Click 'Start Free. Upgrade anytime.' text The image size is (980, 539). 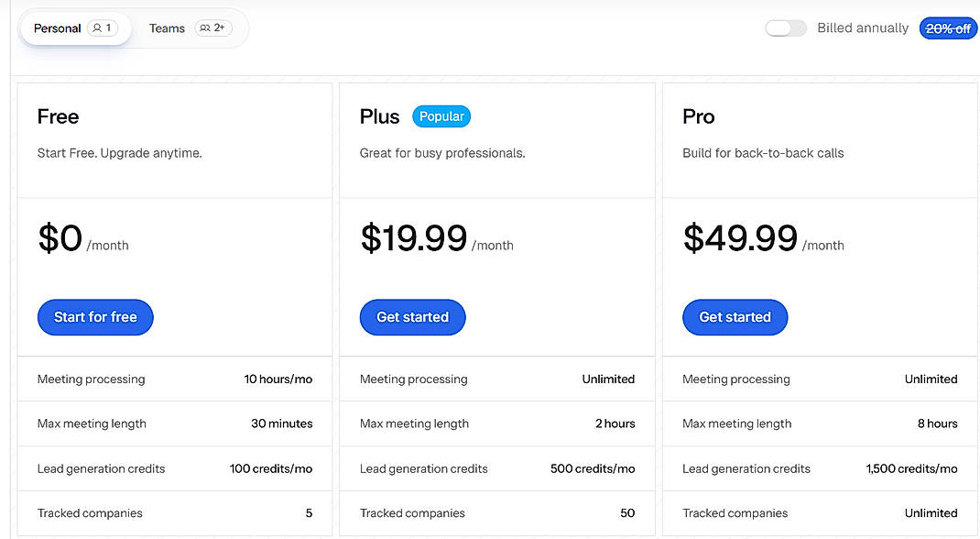tap(119, 153)
